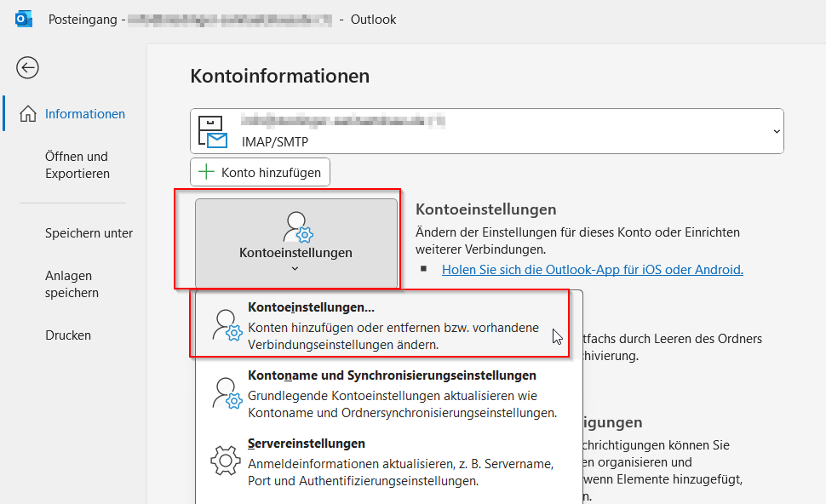Screen dimensions: 826x504
Task: Go to the Drucken section
Action: coord(68,335)
